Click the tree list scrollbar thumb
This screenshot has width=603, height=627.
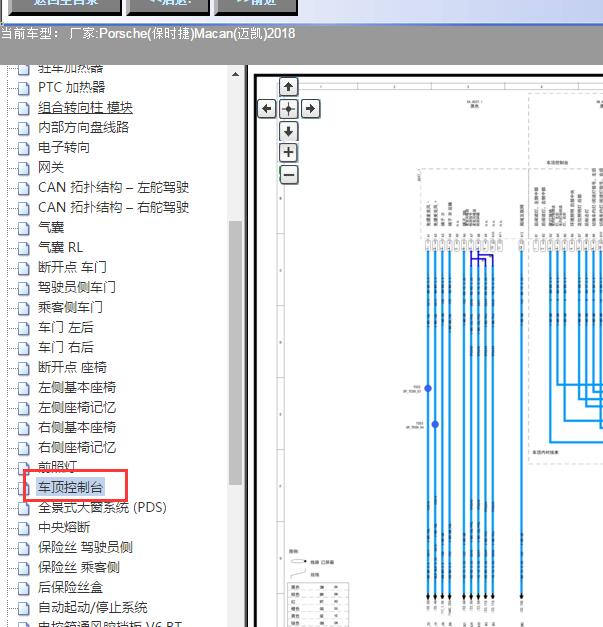236,353
